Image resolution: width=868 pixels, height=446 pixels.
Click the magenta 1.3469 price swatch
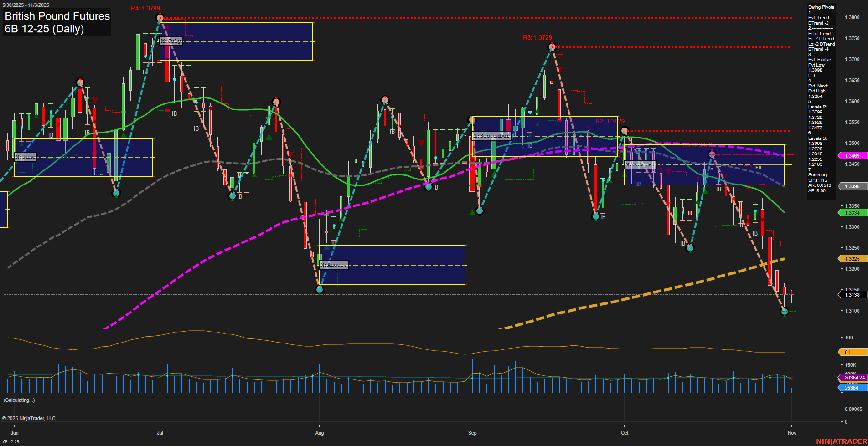click(x=852, y=155)
